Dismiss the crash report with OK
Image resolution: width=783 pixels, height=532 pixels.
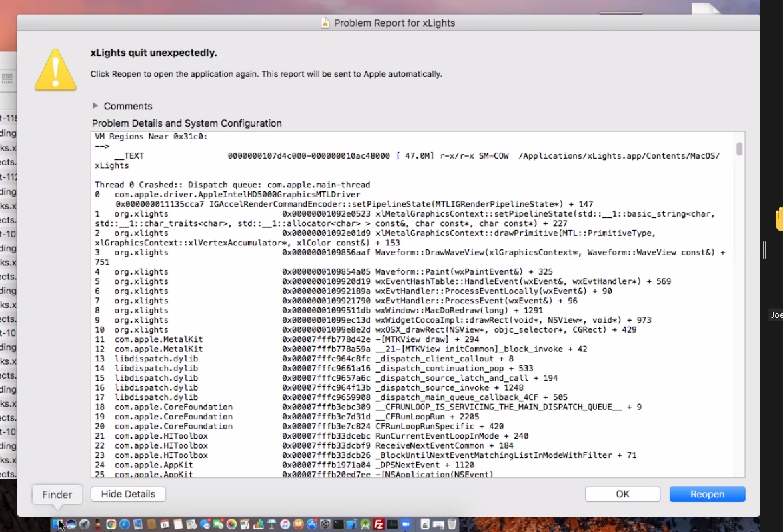pos(622,494)
